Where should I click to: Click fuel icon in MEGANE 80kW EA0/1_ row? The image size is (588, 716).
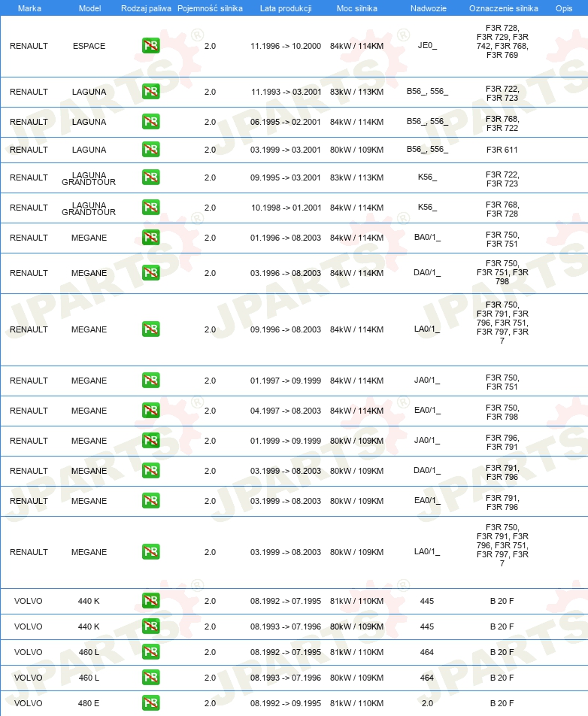point(150,501)
